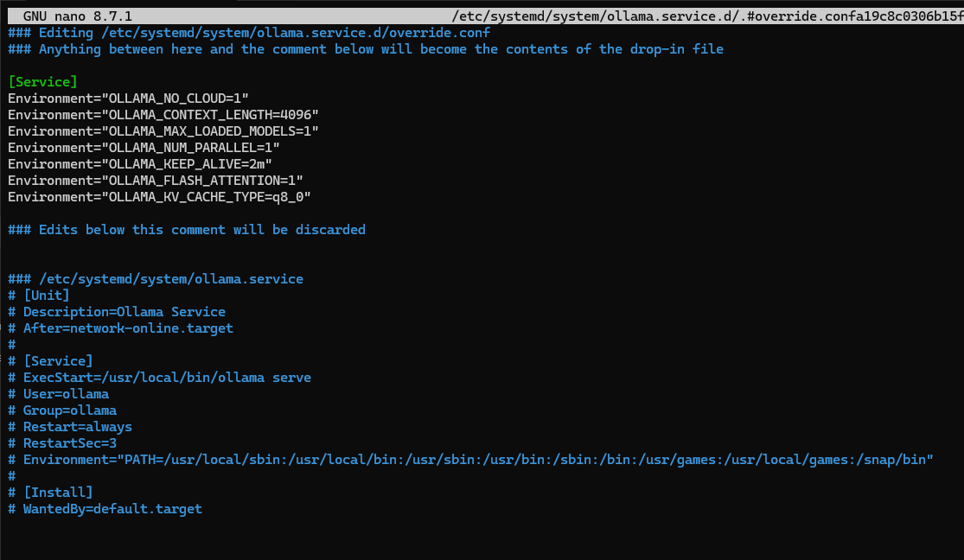
Task: Click the 'ExecStart=/usr/local/bin/ollama serve' line
Action: coord(159,378)
